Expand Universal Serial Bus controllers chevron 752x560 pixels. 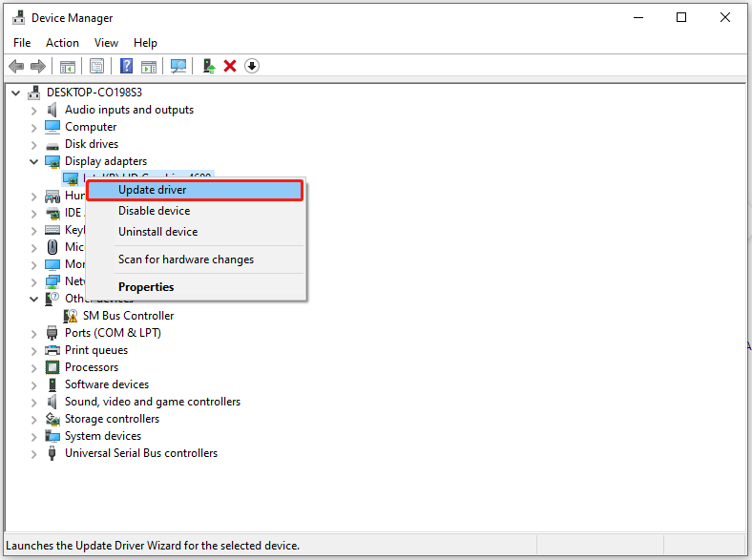point(33,454)
